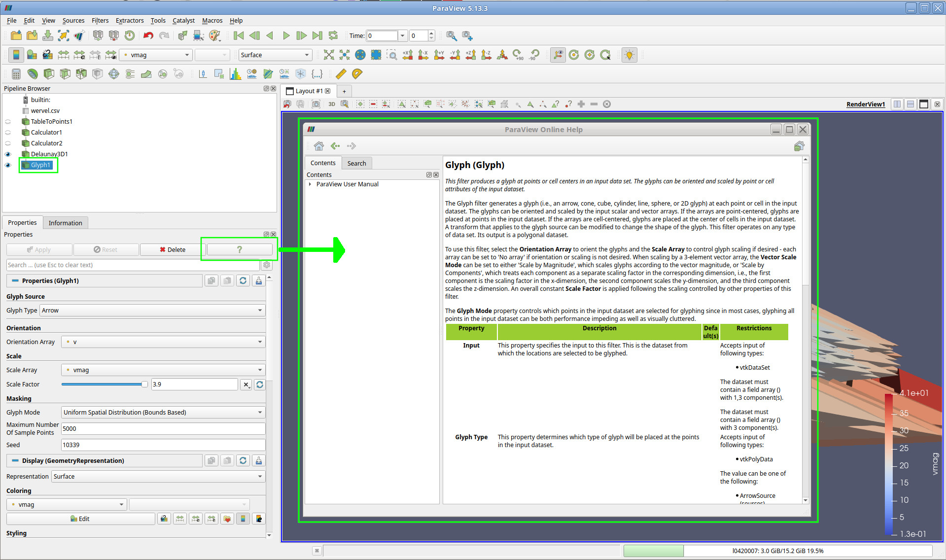This screenshot has height=560, width=946.
Task: Click the Reset Camera icon
Action: 329,55
